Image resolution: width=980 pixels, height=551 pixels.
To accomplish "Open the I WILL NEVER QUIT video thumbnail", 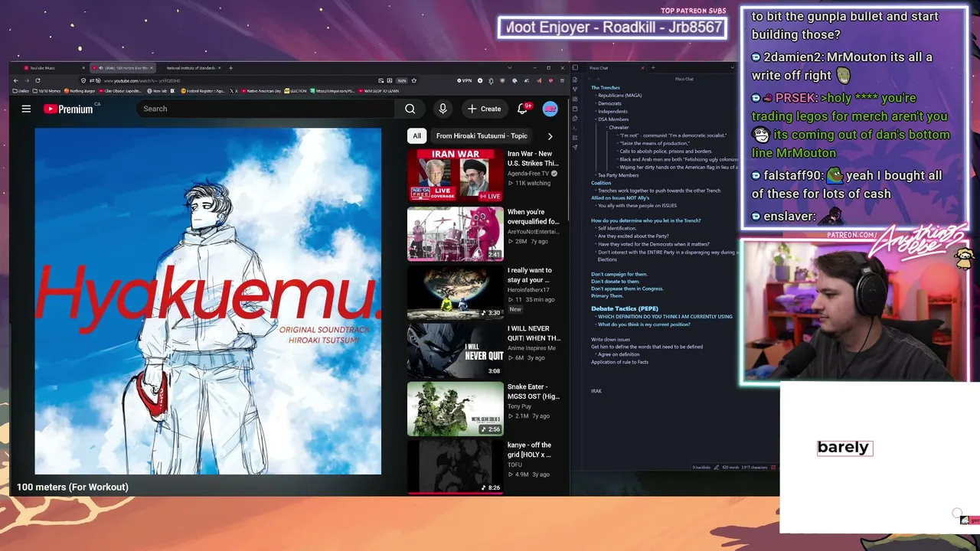I will pos(456,350).
